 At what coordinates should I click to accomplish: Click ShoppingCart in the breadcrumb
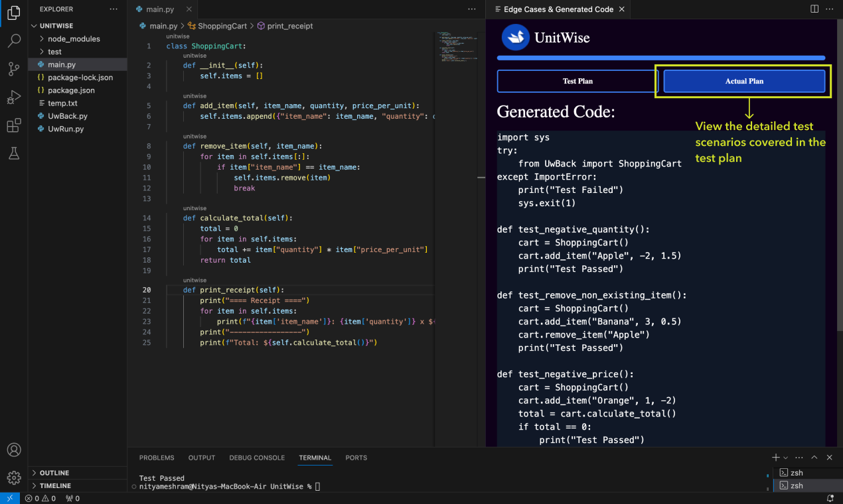click(216, 26)
